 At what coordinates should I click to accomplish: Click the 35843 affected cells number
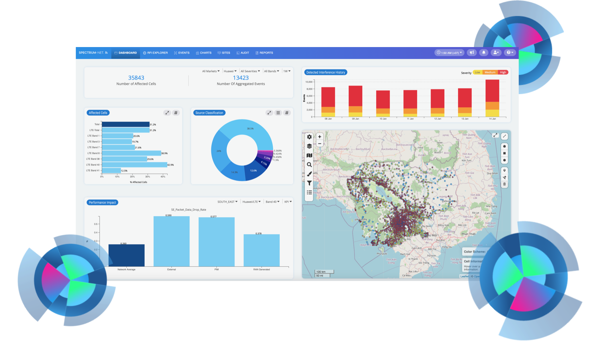(x=136, y=78)
